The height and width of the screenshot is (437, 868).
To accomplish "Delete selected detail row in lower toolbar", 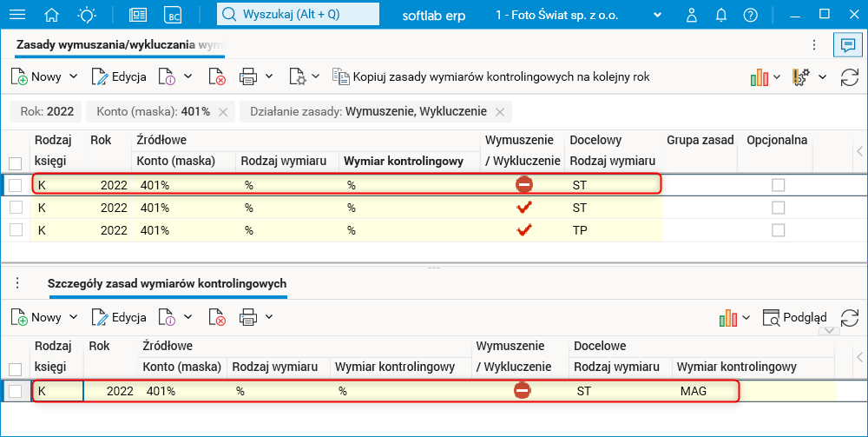I will tap(217, 317).
